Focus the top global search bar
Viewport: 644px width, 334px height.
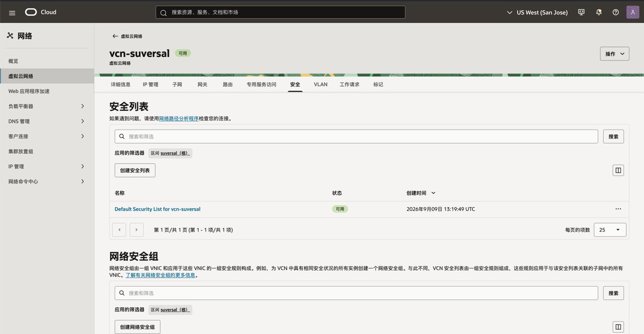pos(281,12)
